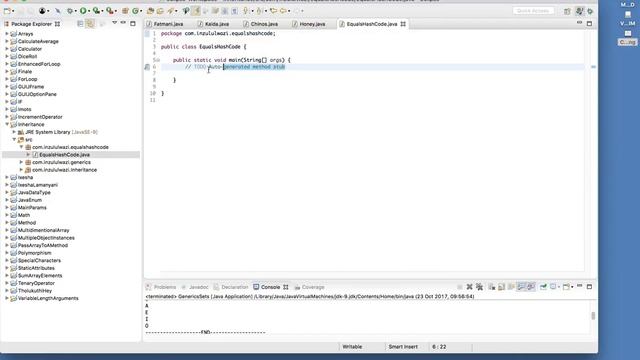This screenshot has height=360, width=640.
Task: Click the Debug bug toolbar icon
Action: click(x=70, y=11)
